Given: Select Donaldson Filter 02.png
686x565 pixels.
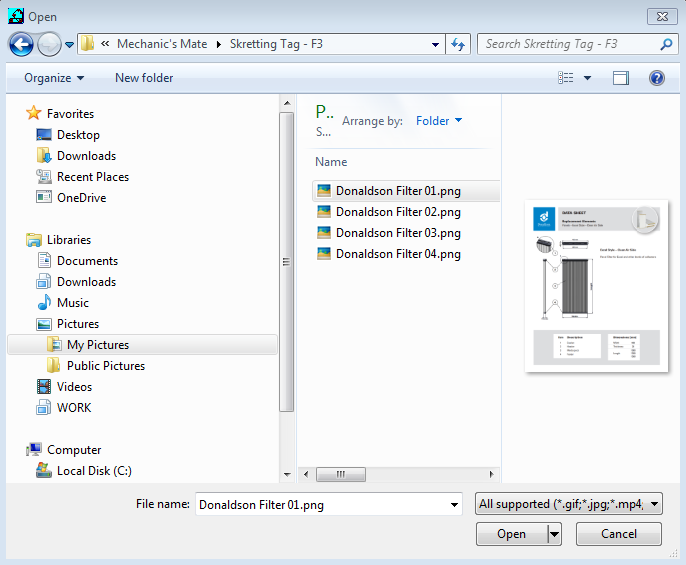Looking at the screenshot, I should [x=398, y=212].
